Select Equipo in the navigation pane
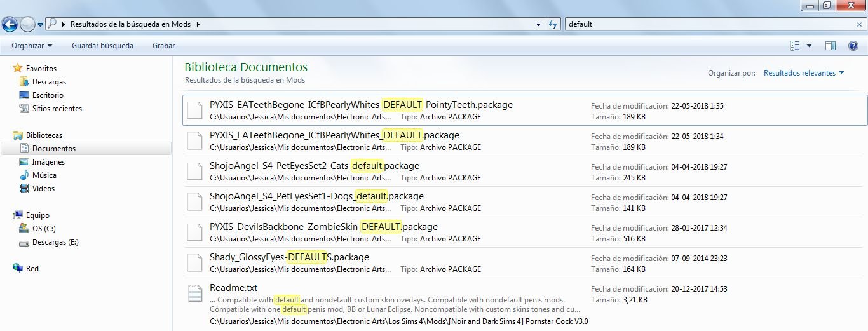The width and height of the screenshot is (868, 331). point(37,215)
